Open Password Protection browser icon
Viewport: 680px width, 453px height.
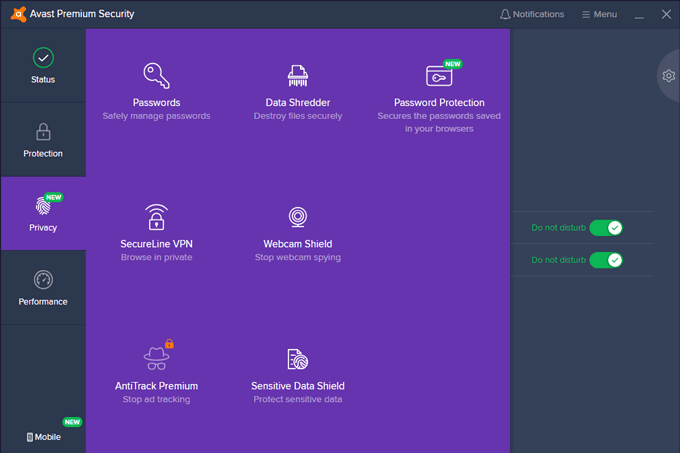click(x=439, y=76)
